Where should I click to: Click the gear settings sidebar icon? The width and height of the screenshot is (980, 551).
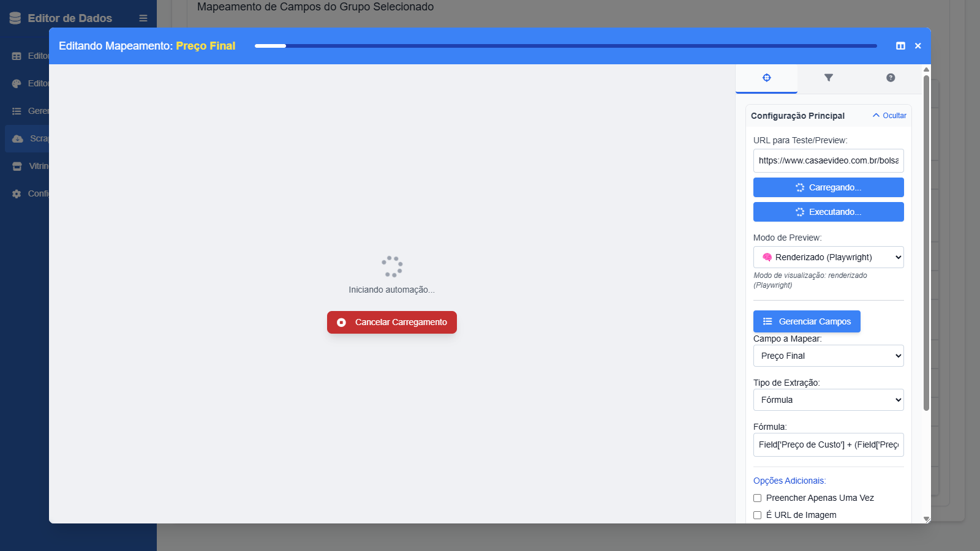click(x=17, y=194)
